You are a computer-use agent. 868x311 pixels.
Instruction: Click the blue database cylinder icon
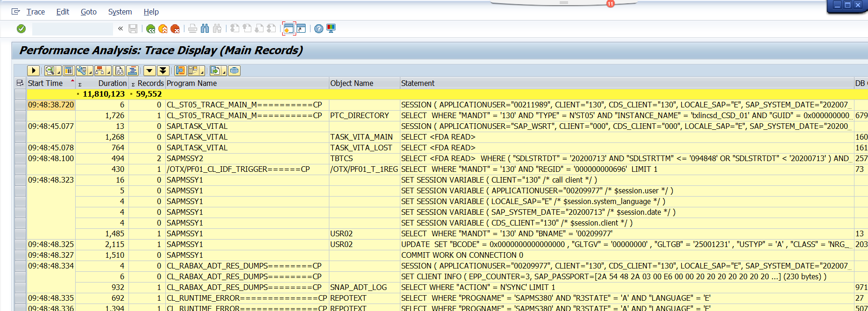[x=235, y=71]
